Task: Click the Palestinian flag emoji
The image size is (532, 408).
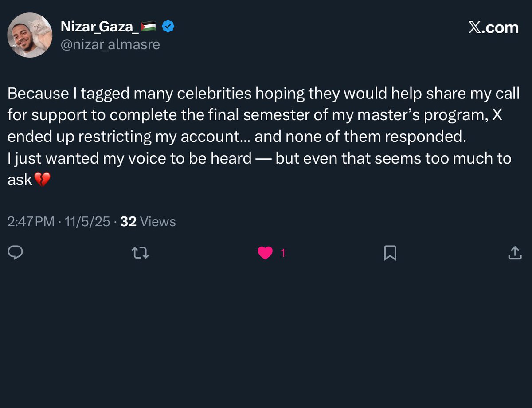Action: (148, 27)
